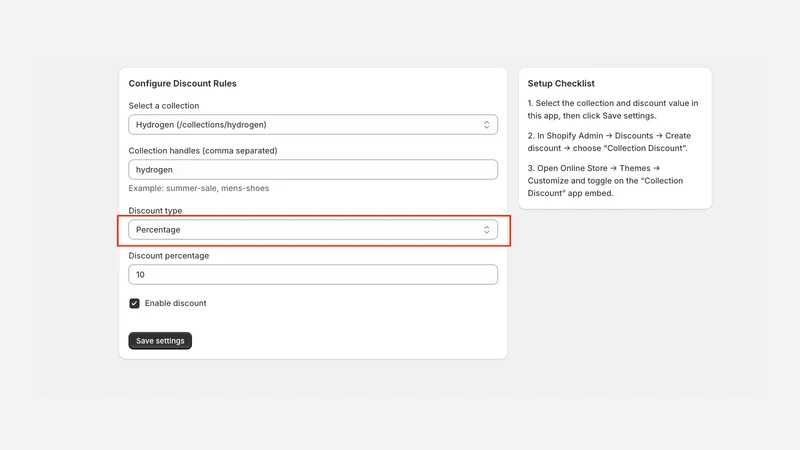Open the Discount type dropdown
Screen dimensions: 800x450
[x=313, y=230]
